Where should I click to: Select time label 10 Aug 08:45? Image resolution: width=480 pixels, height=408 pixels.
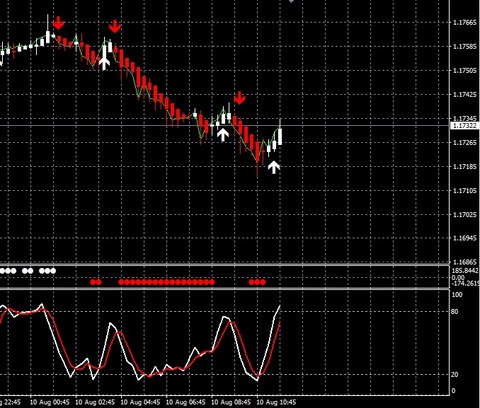231,402
